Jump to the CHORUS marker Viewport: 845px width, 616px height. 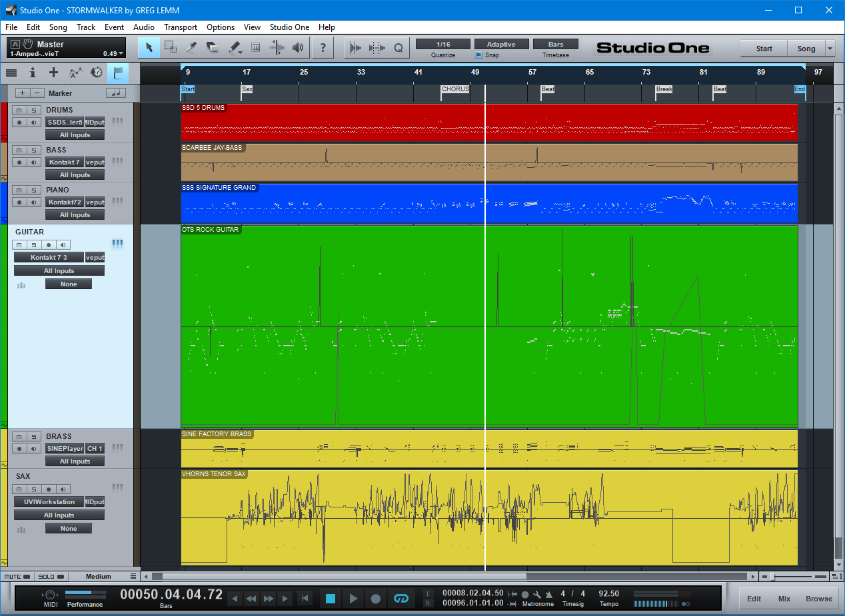(x=455, y=89)
